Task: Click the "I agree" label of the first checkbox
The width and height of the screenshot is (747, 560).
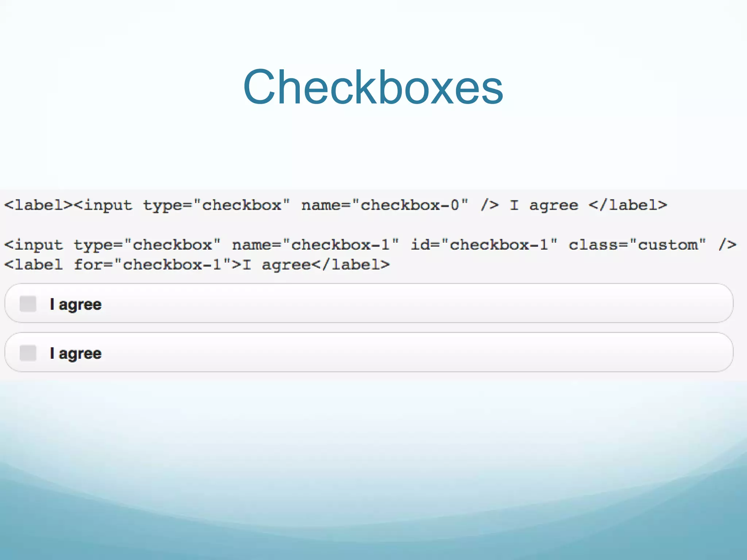Action: pos(76,304)
